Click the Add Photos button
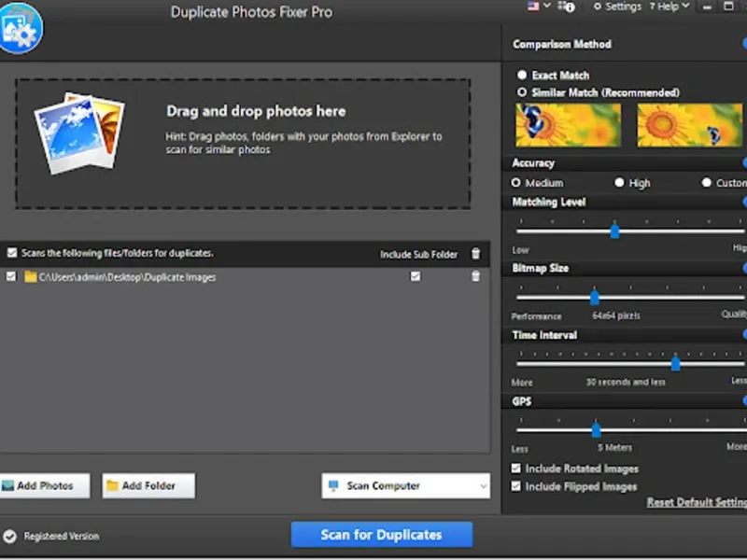The height and width of the screenshot is (560, 747). [45, 485]
